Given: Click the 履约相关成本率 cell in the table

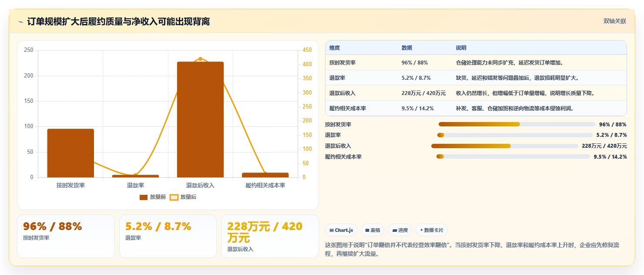Looking at the screenshot, I should click(348, 109).
